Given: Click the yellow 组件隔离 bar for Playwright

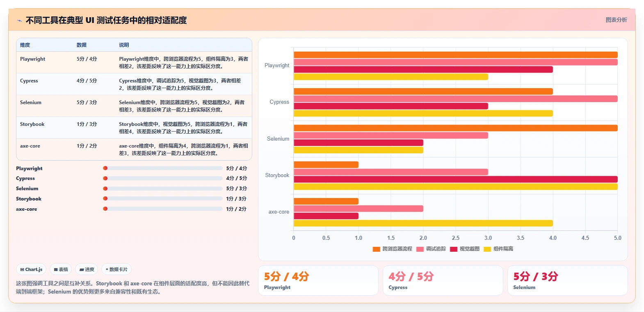Looking at the screenshot, I should point(391,77).
